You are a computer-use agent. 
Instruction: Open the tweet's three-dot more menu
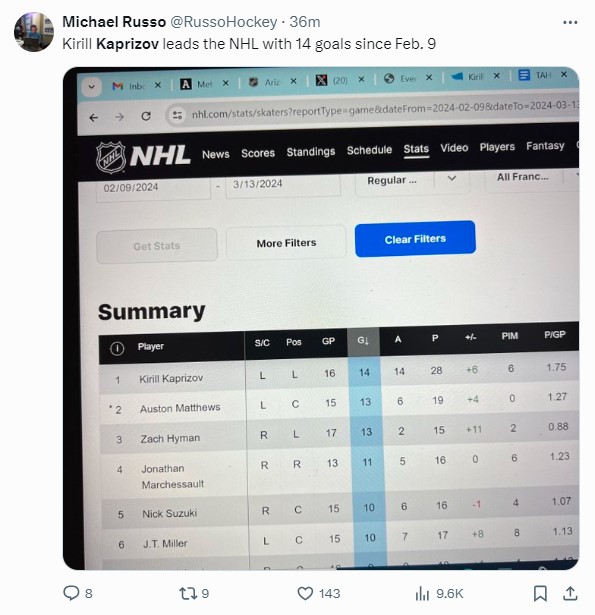coord(570,22)
